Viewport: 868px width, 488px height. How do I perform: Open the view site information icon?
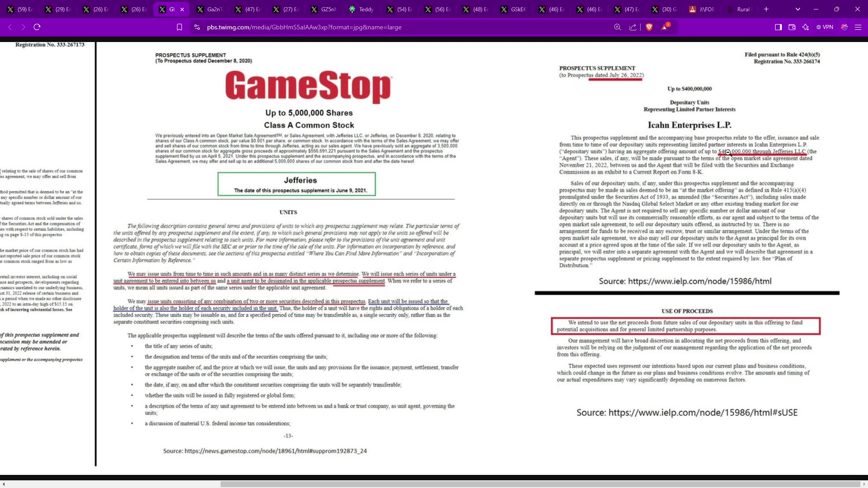[x=197, y=27]
